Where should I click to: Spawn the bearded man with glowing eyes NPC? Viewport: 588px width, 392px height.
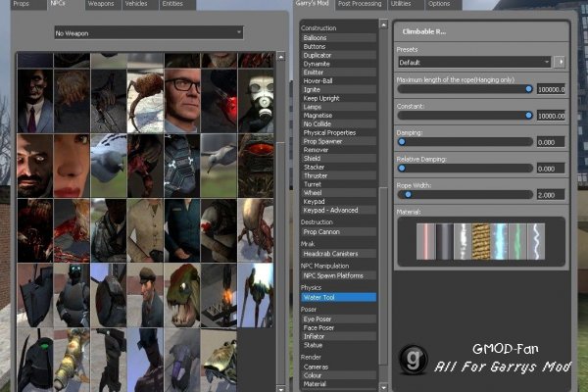35,166
